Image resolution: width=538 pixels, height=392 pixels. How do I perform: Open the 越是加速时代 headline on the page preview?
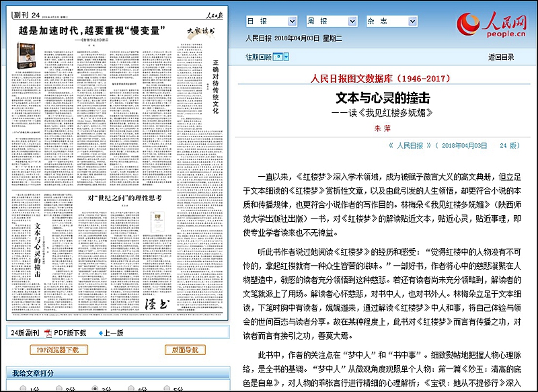click(x=92, y=31)
